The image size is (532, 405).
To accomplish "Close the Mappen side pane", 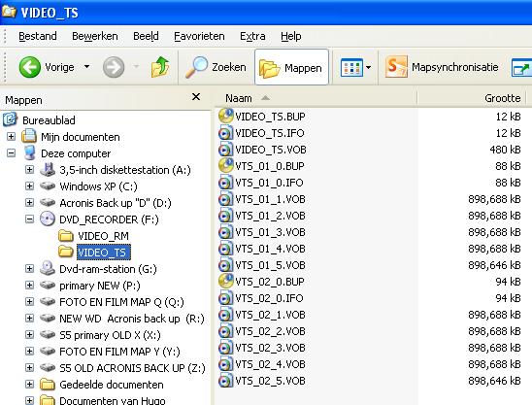I will 196,97.
